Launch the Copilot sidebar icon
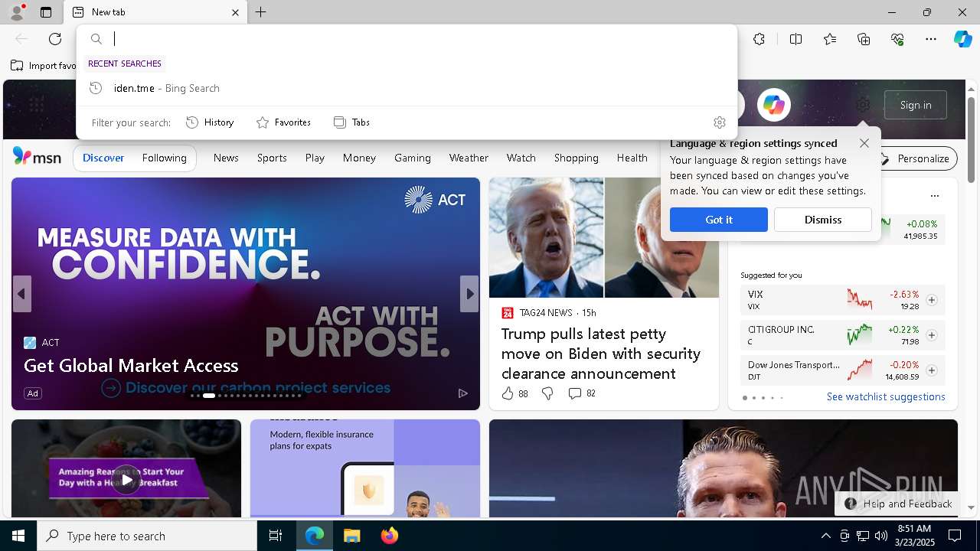 click(962, 39)
